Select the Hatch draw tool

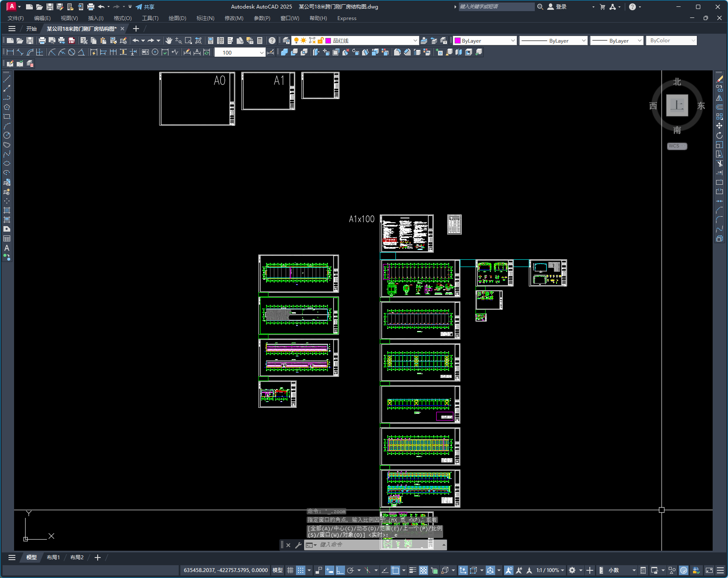(7, 210)
